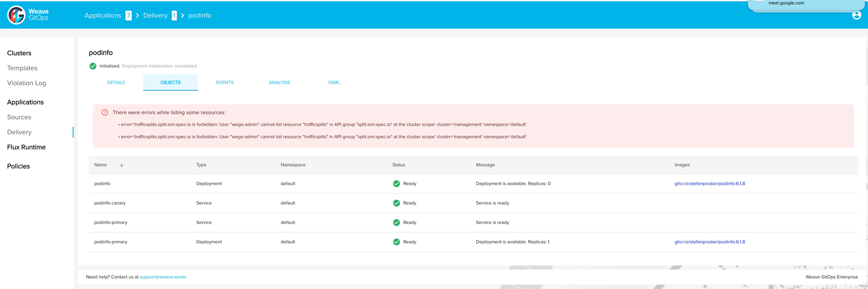Open Templates in the sidebar

point(22,68)
